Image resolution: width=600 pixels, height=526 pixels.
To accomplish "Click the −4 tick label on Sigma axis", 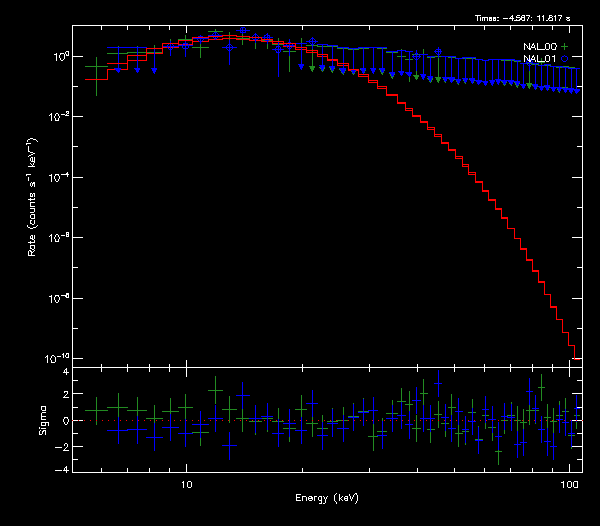I will [x=62, y=469].
